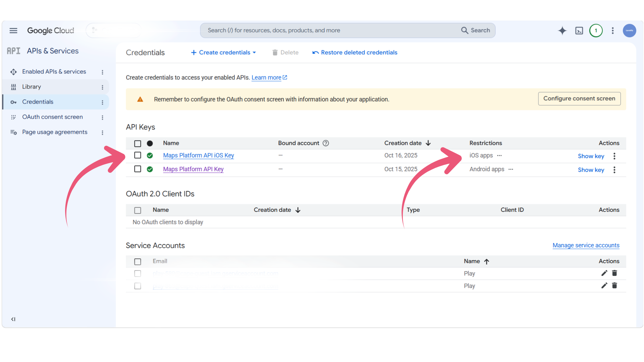The image size is (644, 362).
Task: Sort service accounts by Name
Action: pos(477,261)
